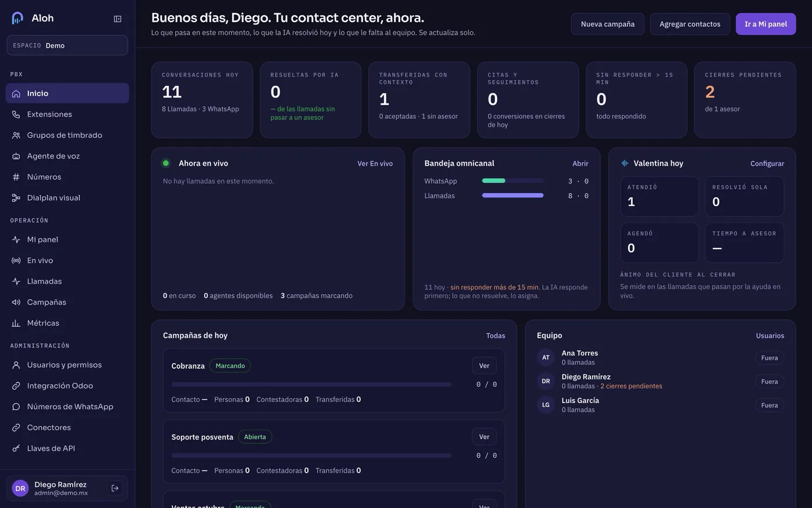Click the Integración Odoo link icon
Image resolution: width=812 pixels, height=508 pixels.
pyautogui.click(x=16, y=386)
